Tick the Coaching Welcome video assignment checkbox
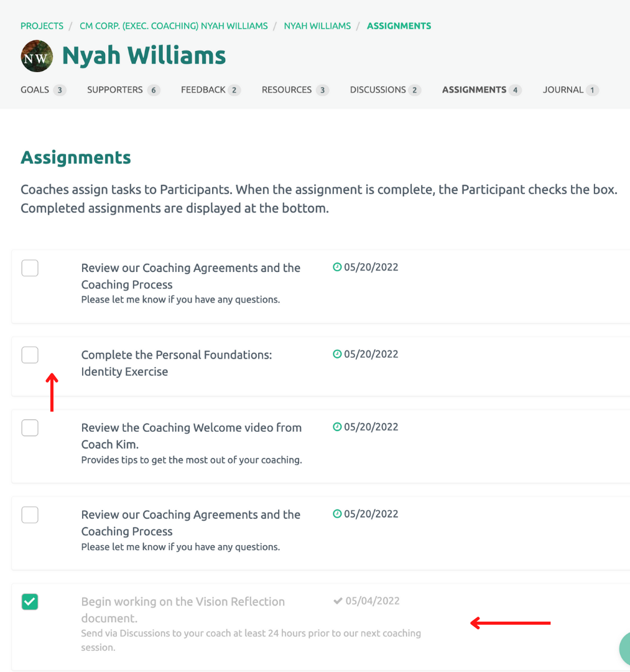Screen dimensions: 630x672 pos(30,427)
